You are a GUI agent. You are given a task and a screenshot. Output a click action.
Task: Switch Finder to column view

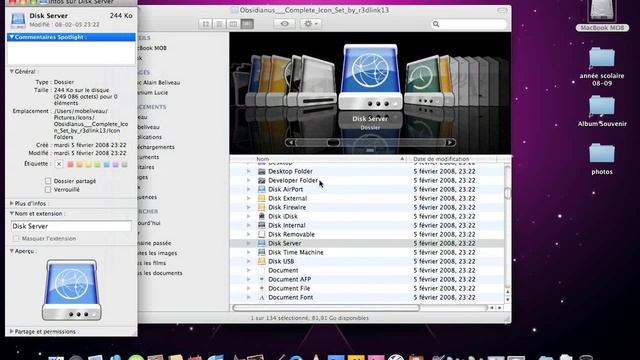click(233, 24)
